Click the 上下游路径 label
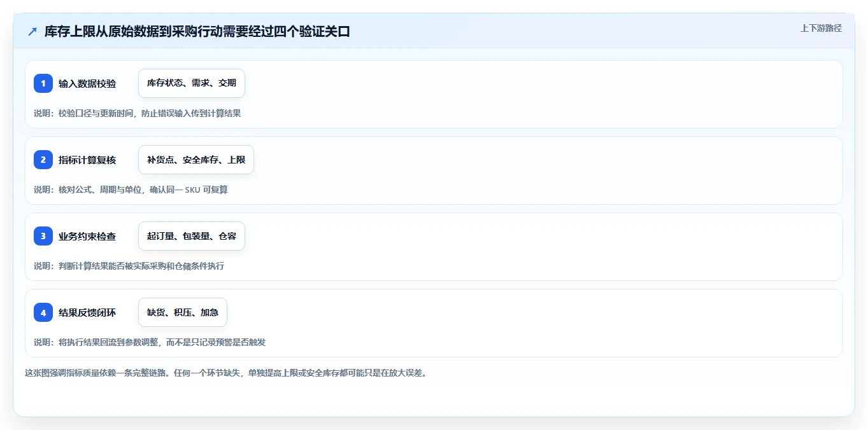 point(821,28)
